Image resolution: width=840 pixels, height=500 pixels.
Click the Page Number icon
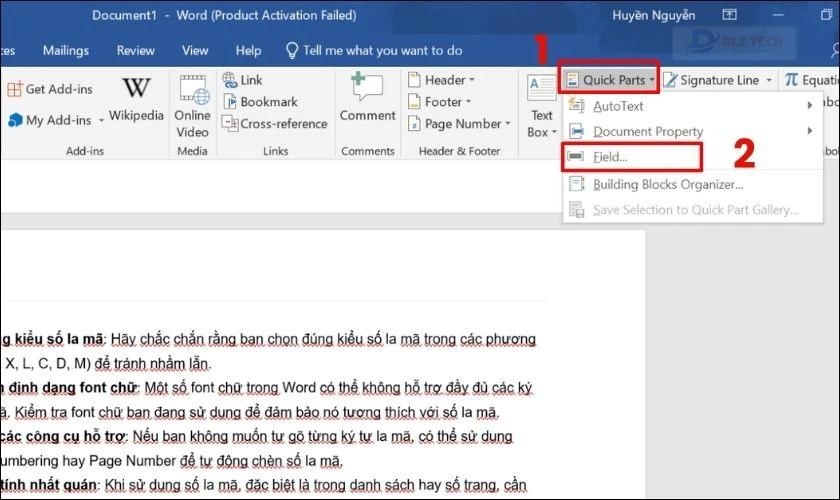pos(414,124)
